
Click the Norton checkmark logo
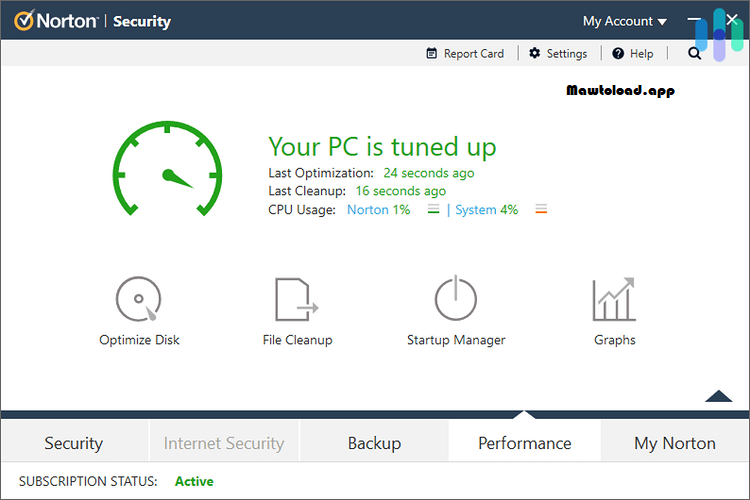pos(24,20)
